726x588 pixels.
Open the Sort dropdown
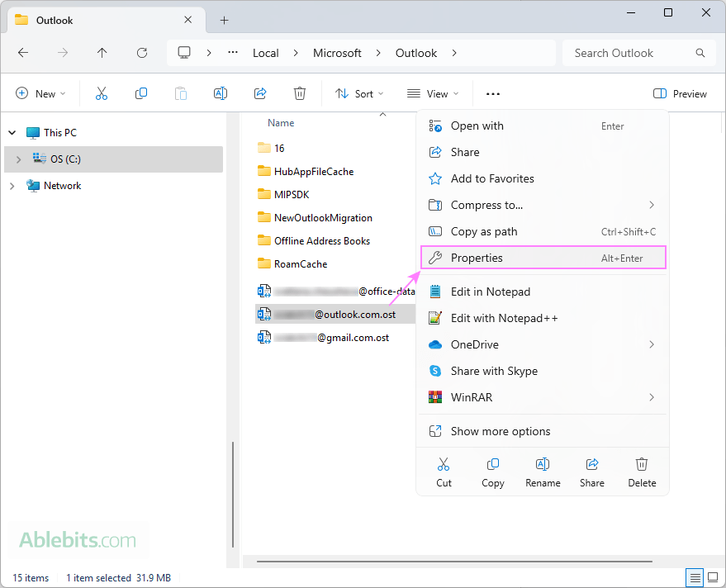(x=360, y=93)
